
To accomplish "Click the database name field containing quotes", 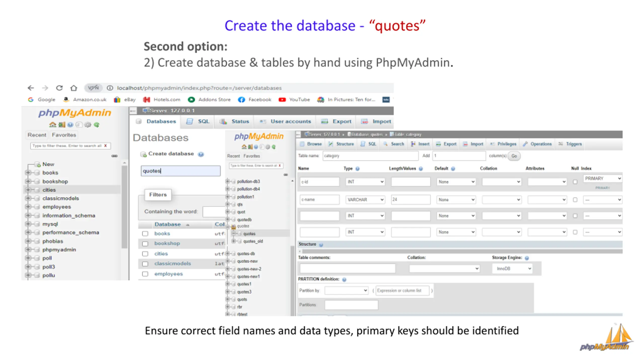I will (180, 171).
